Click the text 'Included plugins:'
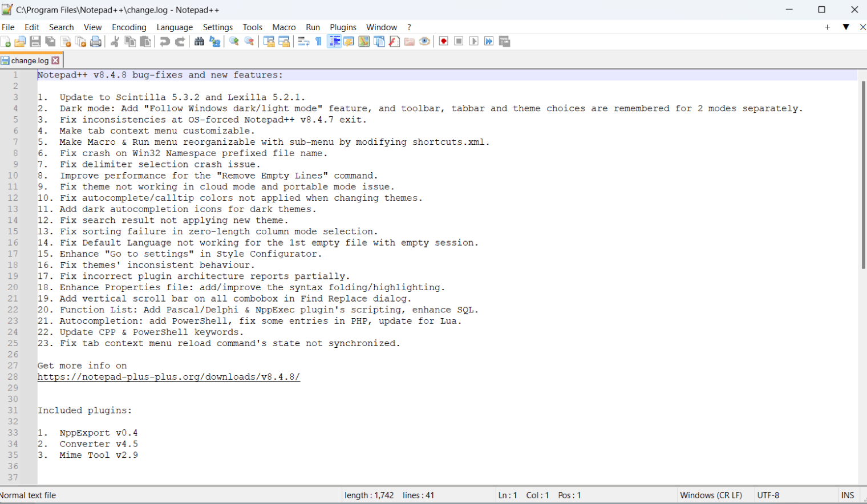The image size is (867, 504). click(85, 410)
